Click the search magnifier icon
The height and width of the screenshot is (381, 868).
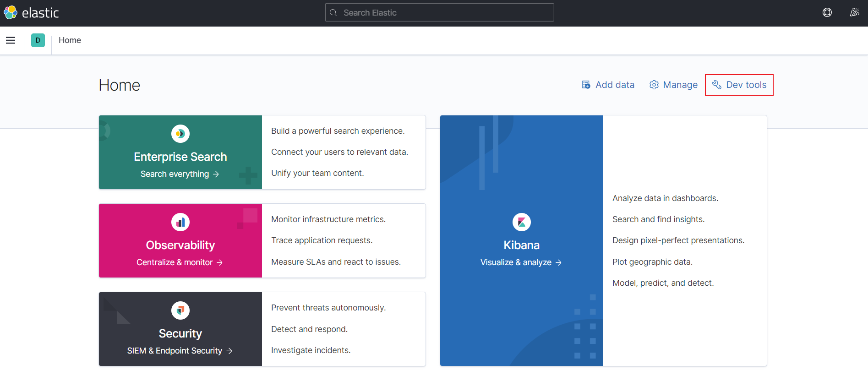[x=333, y=13]
